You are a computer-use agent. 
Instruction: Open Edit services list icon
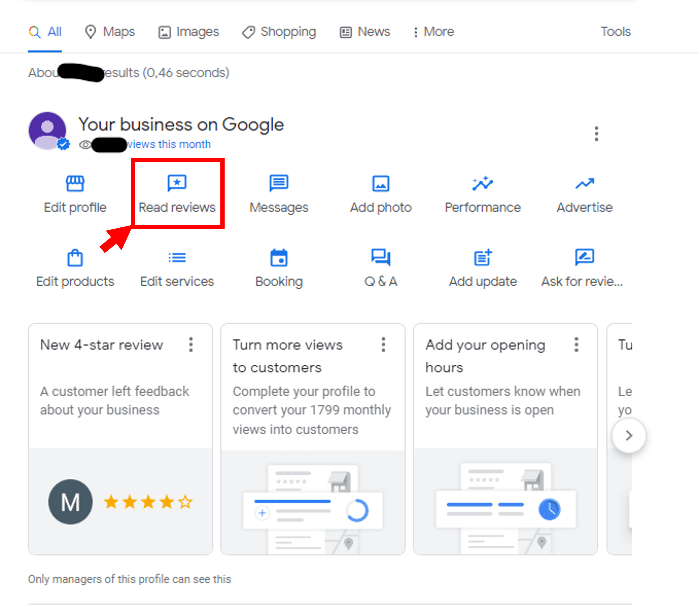[x=177, y=258]
